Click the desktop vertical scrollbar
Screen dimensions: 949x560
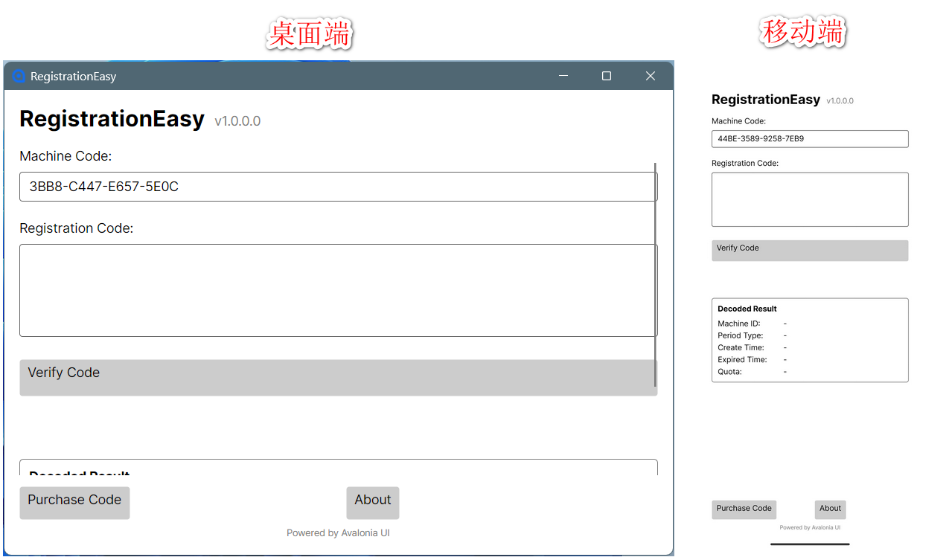click(655, 275)
